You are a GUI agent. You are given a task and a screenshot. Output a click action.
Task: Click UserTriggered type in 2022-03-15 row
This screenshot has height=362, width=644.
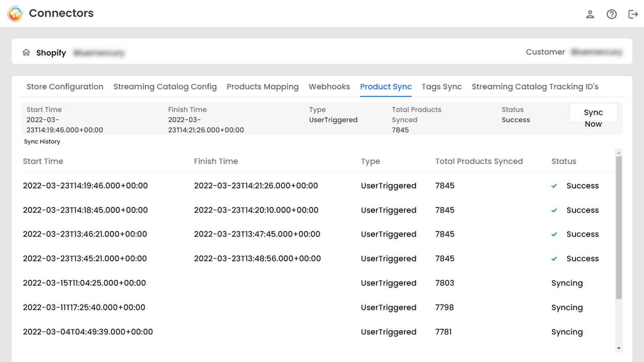[x=389, y=283]
